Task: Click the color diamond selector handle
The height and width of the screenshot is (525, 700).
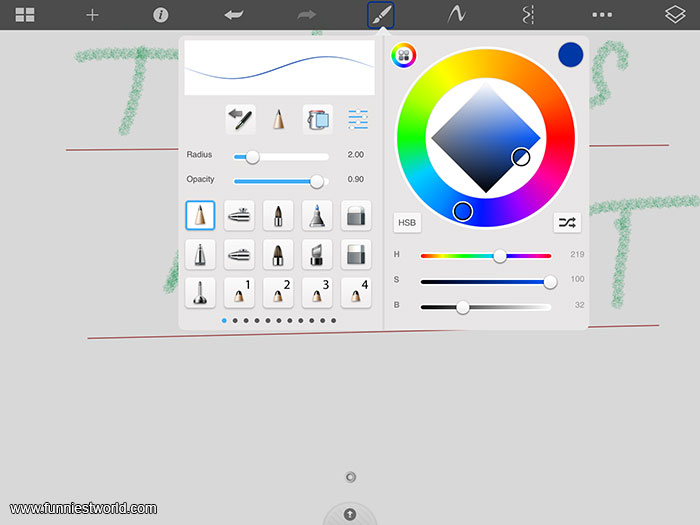Action: click(x=521, y=157)
